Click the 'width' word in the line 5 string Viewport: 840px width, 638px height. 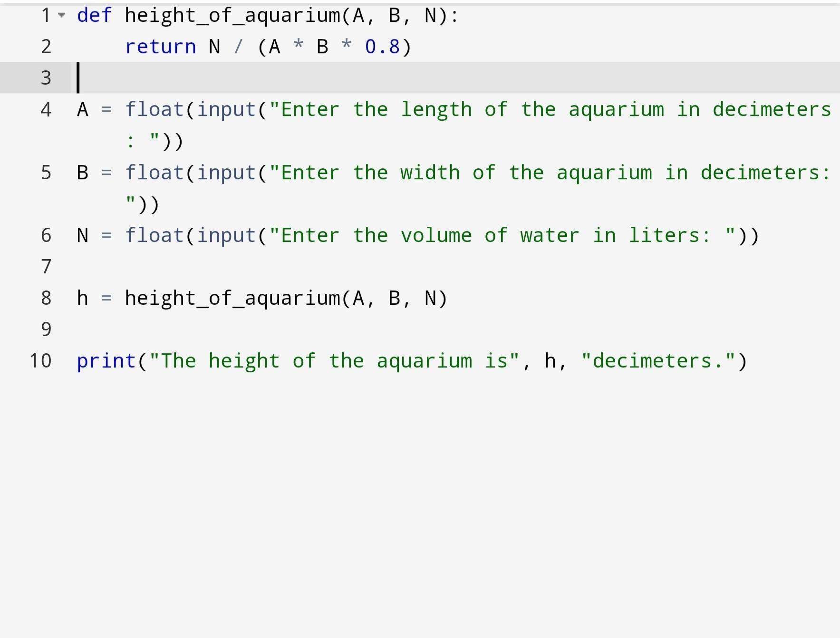430,173
